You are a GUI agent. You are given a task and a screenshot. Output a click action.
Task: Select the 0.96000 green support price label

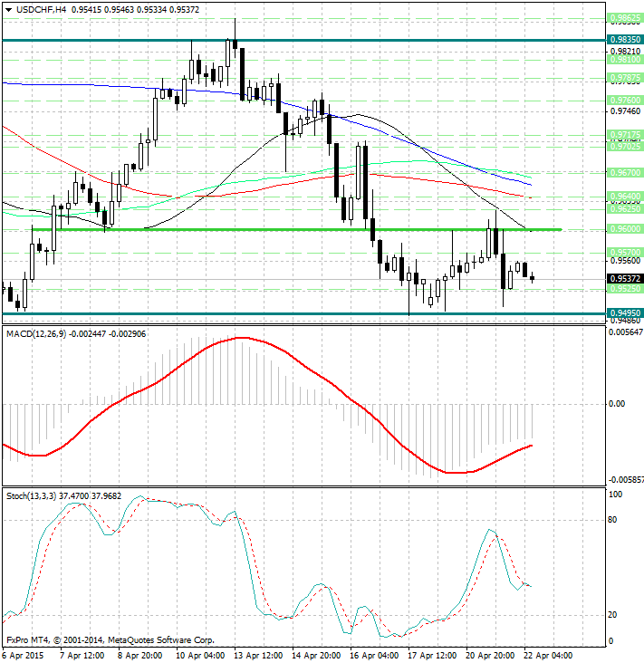625,229
